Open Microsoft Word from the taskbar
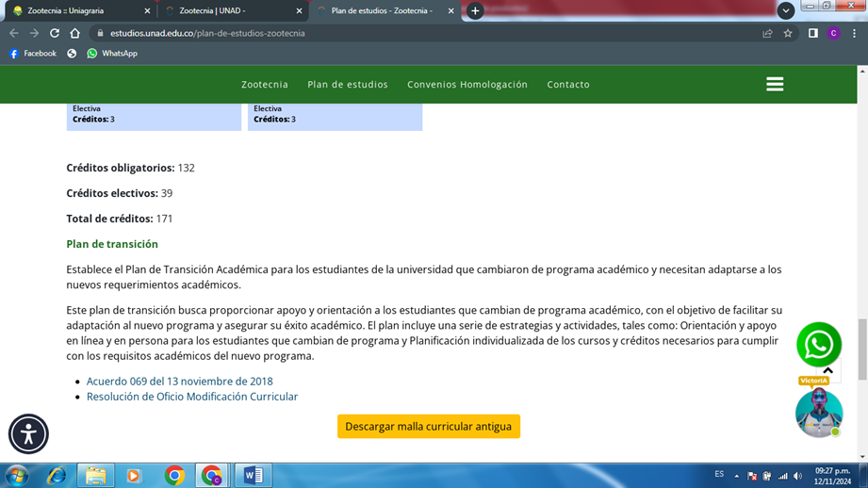The height and width of the screenshot is (488, 868). (x=253, y=475)
